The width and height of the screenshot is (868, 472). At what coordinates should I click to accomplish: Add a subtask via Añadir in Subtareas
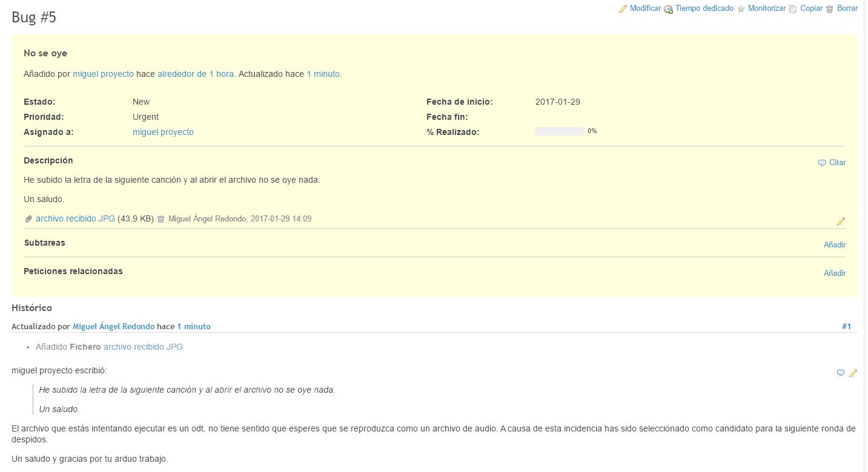coord(834,244)
